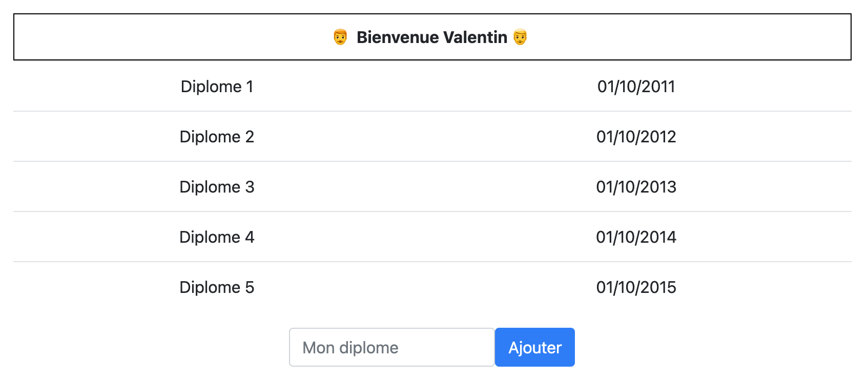The image size is (868, 381).
Task: Click the date 01/10/2014
Action: (636, 237)
